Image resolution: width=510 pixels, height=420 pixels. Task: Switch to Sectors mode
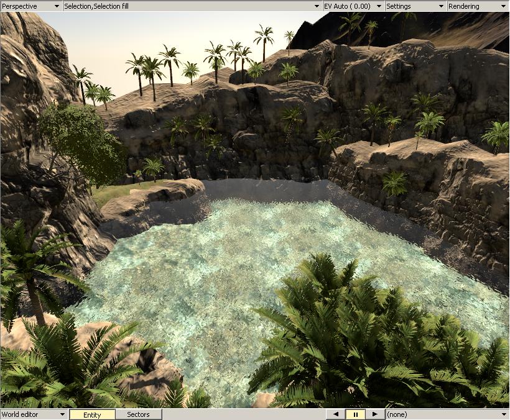click(139, 414)
